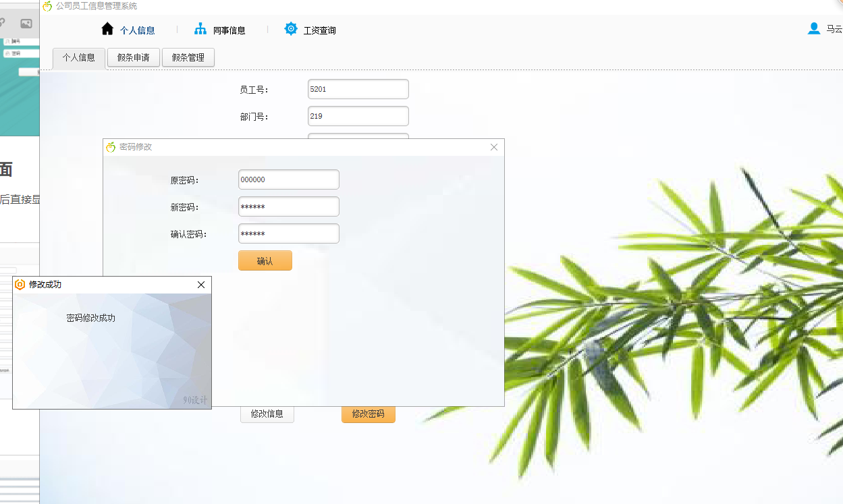The height and width of the screenshot is (504, 843).
Task: Switch to the 个人信息 tab
Action: coord(79,58)
